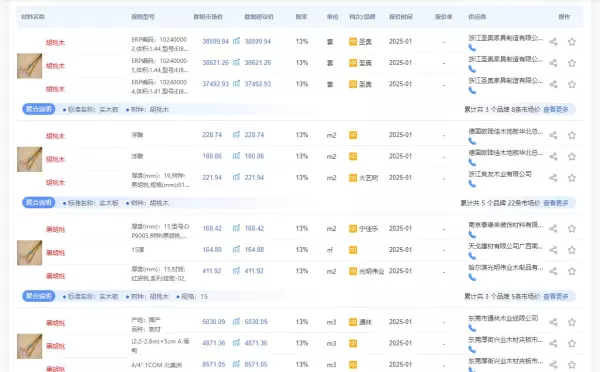Open price trend chart for 221.94
The width and height of the screenshot is (600, 372).
[236, 177]
